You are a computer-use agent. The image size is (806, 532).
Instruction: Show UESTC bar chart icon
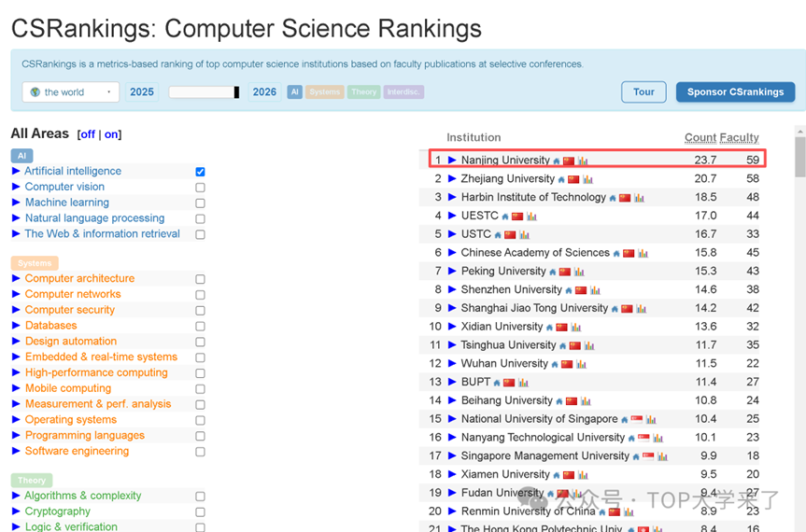click(x=531, y=217)
